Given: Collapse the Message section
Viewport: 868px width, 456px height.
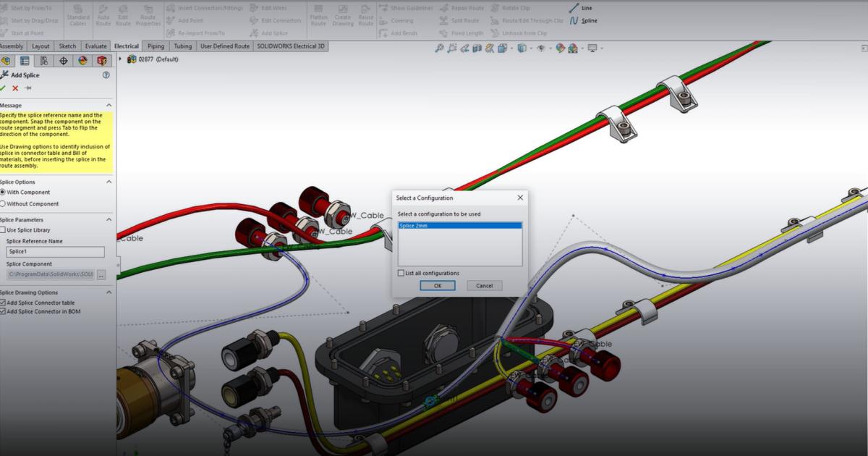Looking at the screenshot, I should click(x=107, y=104).
